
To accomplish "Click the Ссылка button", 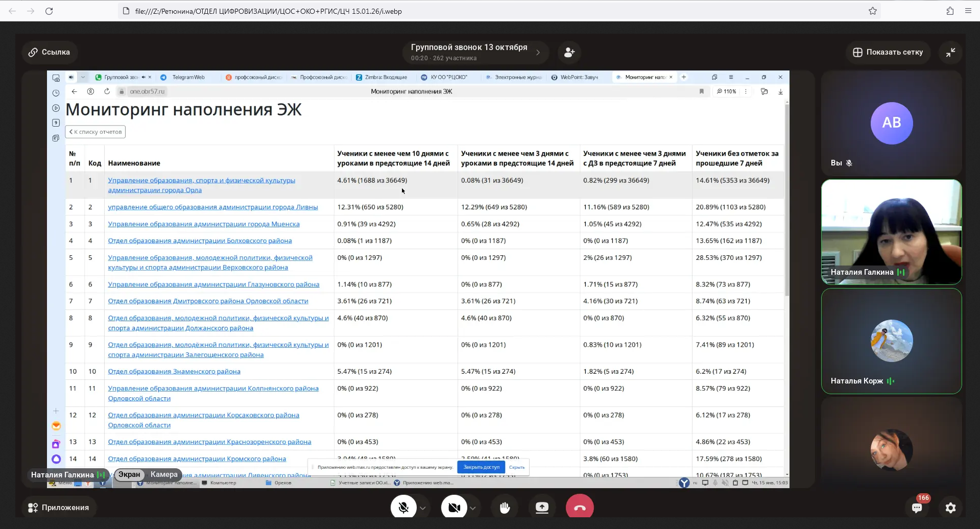I will point(49,52).
